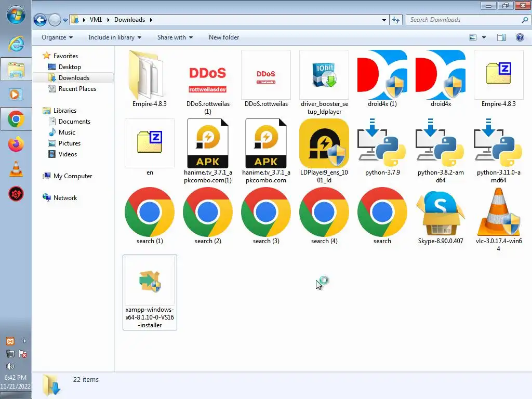This screenshot has height=399, width=532.
Task: Open the address bar history dropdown
Action: 384,20
